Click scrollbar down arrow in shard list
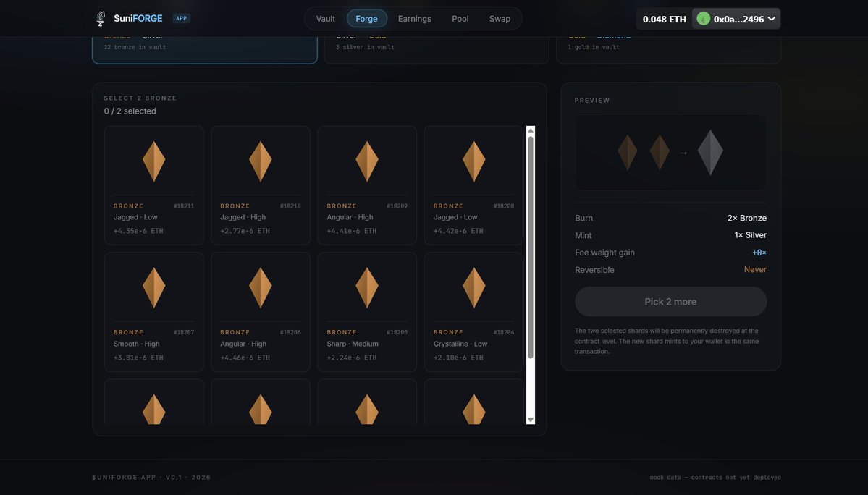 click(531, 420)
